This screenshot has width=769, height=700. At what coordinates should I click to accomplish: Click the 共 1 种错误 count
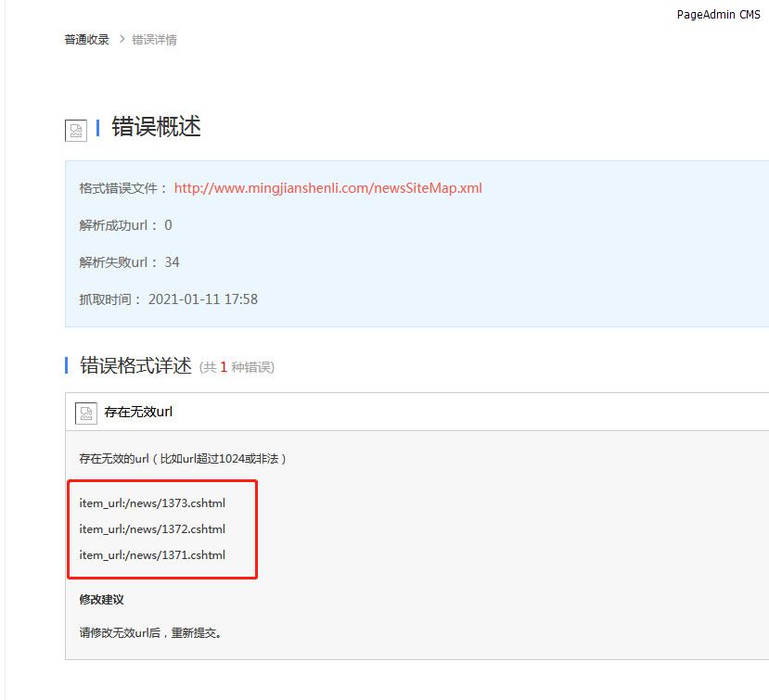point(237,367)
